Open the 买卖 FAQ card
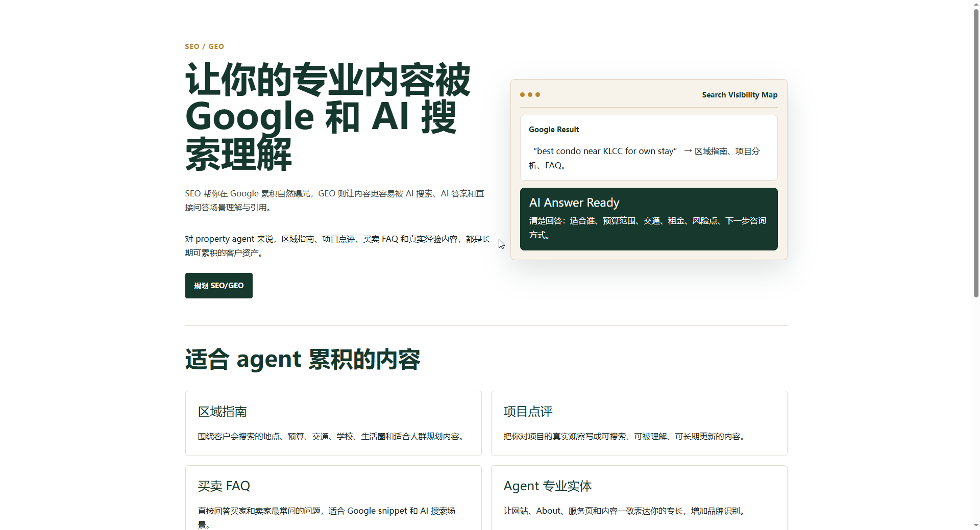This screenshot has height=530, width=980. point(333,498)
